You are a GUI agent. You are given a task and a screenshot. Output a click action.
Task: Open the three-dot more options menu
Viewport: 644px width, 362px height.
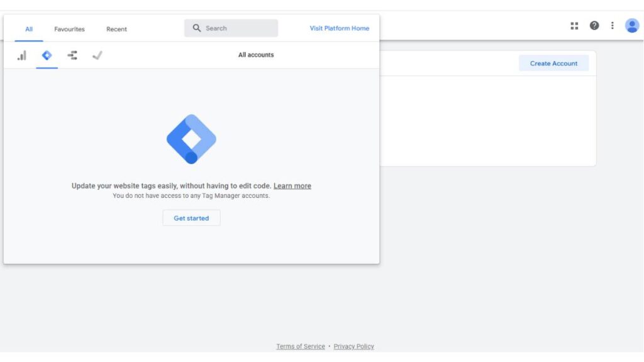pos(613,26)
